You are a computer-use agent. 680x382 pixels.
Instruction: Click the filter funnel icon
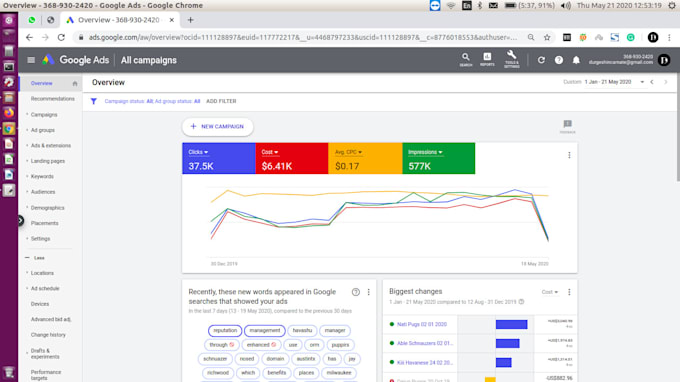pyautogui.click(x=93, y=101)
